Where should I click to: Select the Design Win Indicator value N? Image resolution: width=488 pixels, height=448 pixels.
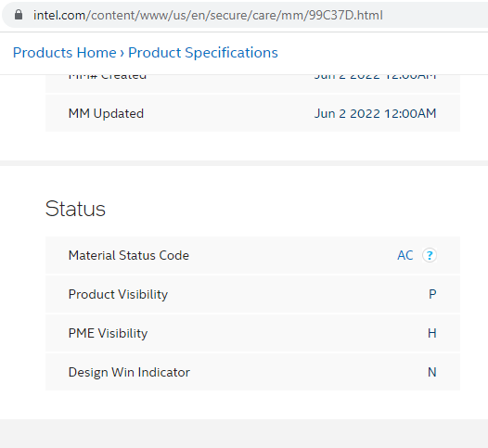(432, 372)
